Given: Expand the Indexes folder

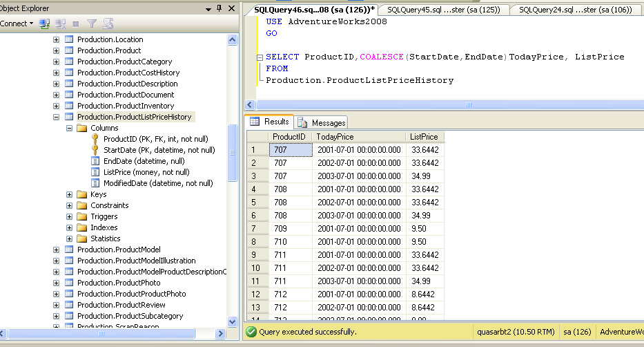Looking at the screenshot, I should point(70,228).
